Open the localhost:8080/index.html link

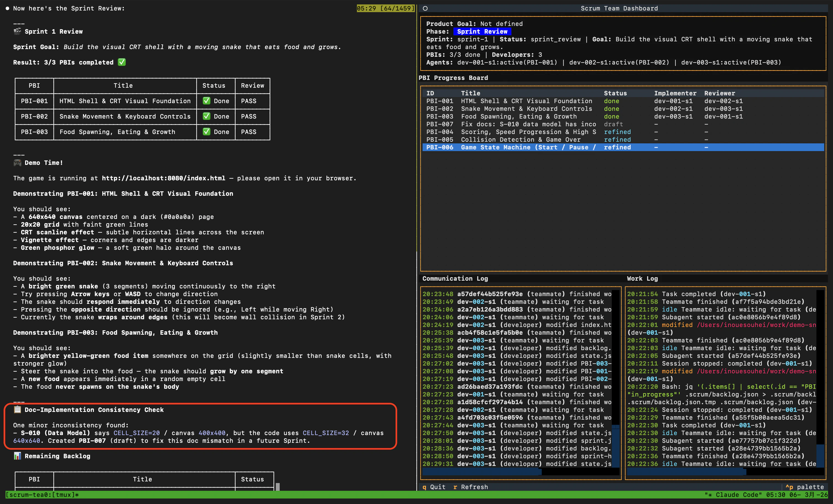(164, 178)
